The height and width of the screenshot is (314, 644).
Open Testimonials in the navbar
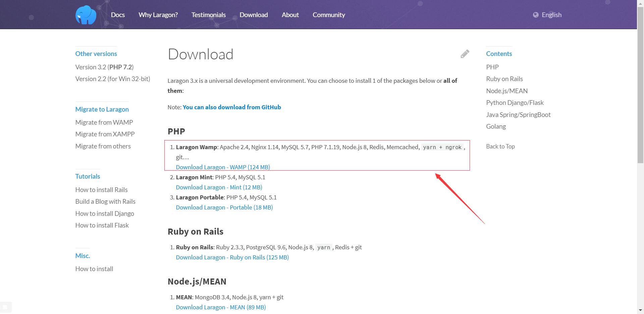pyautogui.click(x=209, y=15)
